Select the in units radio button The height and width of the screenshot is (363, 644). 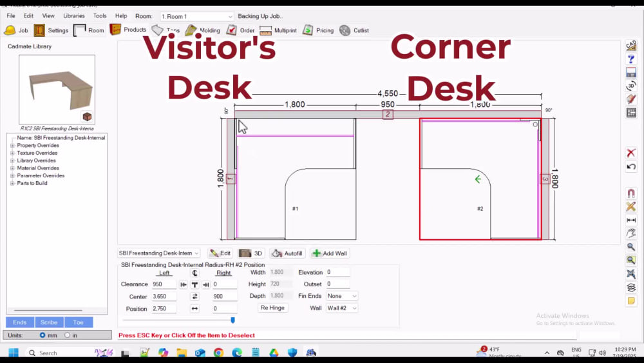pos(68,335)
